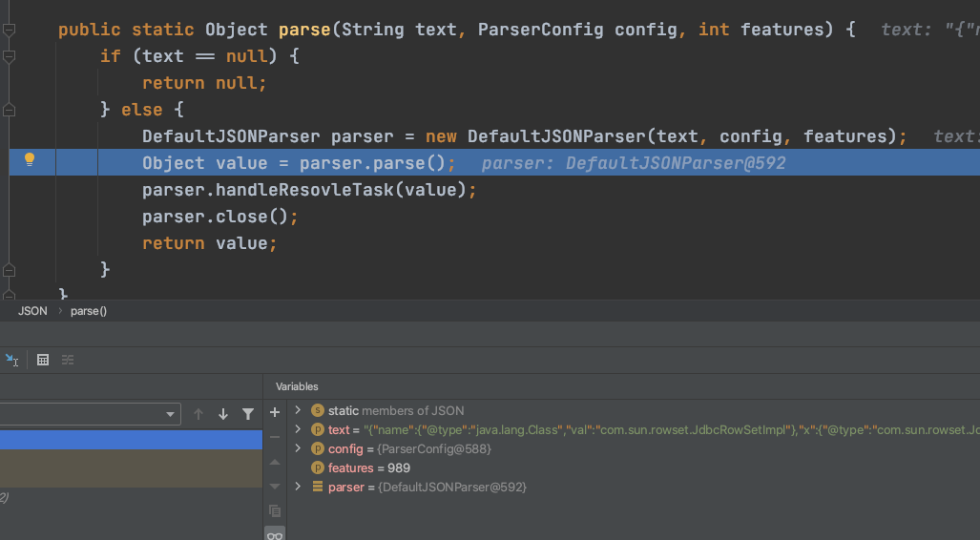980x540 pixels.
Task: Click the text variable's JSON string value
Action: point(671,430)
